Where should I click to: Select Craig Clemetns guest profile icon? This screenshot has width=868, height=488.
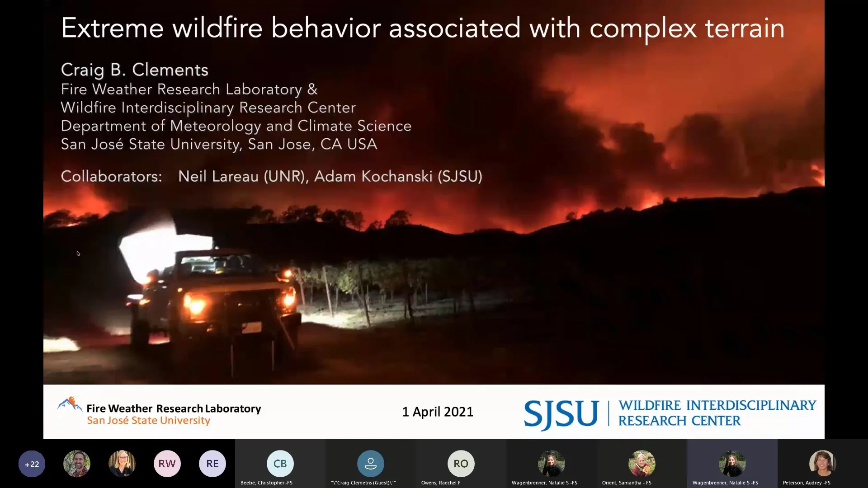370,464
